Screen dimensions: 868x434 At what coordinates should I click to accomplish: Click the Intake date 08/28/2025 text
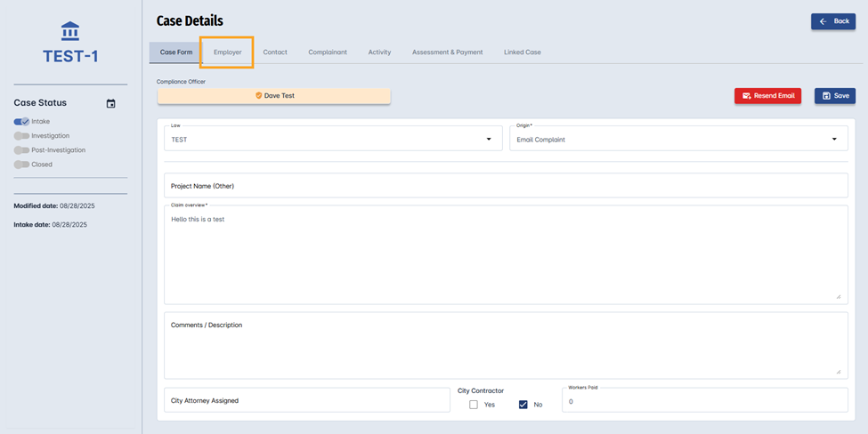click(x=51, y=224)
